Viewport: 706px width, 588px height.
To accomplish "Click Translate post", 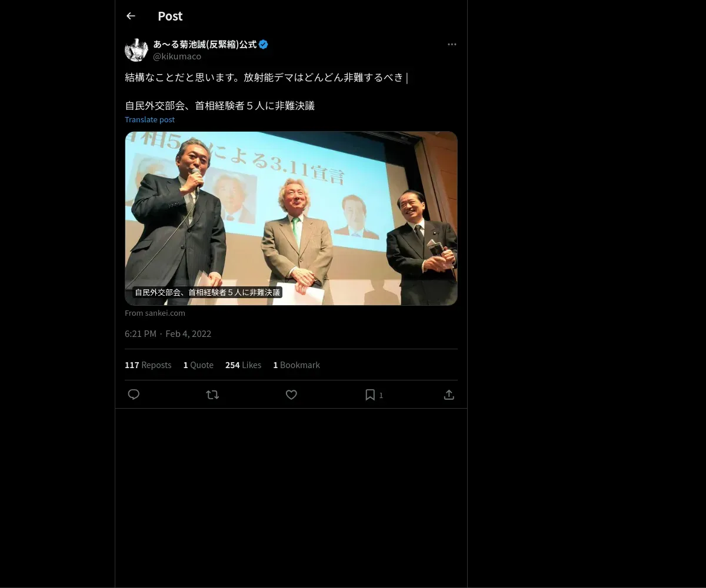I will (x=149, y=119).
